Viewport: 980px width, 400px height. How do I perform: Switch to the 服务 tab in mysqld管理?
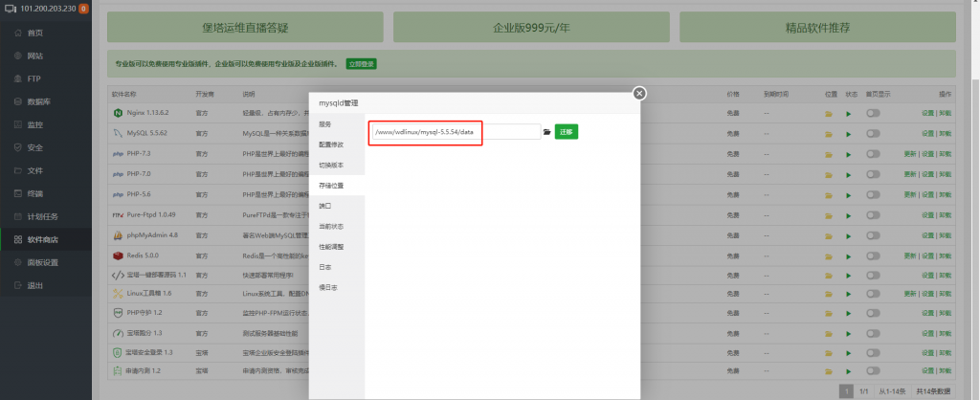coord(337,124)
